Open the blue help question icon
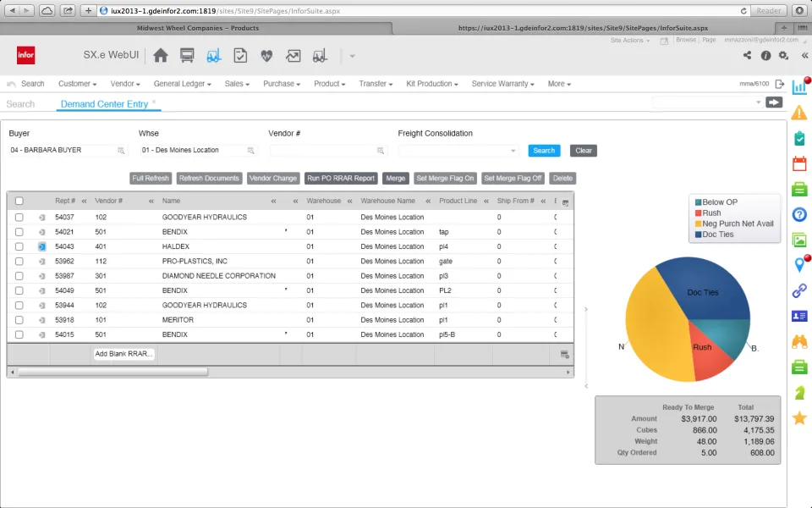 tap(799, 214)
